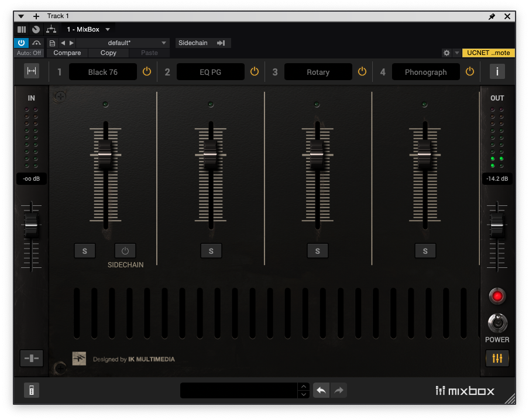The width and height of the screenshot is (529, 420).
Task: Open the preset file icon
Action: point(52,43)
